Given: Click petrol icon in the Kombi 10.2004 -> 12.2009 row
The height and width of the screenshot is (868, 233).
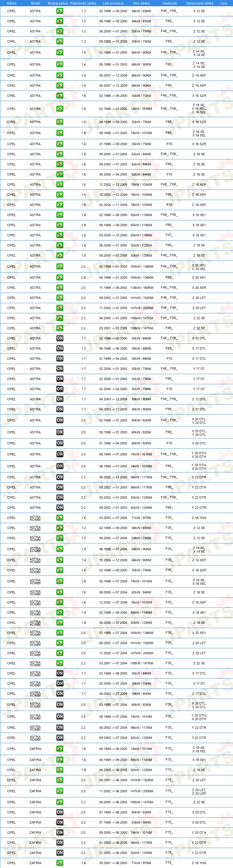Looking at the screenshot, I should click(60, 560).
